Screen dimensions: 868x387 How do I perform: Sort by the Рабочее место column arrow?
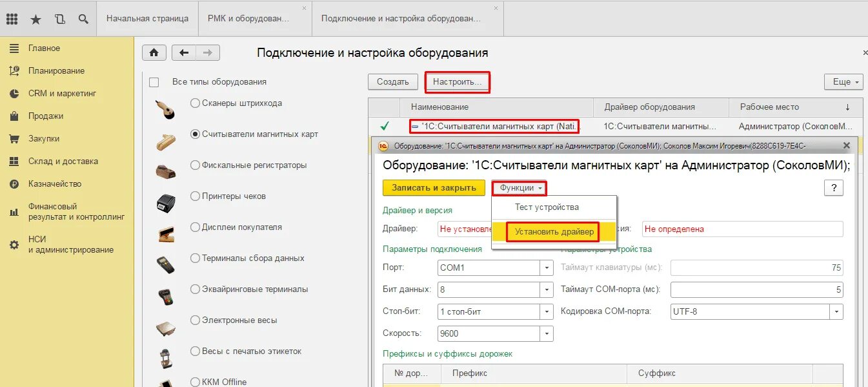(847, 107)
